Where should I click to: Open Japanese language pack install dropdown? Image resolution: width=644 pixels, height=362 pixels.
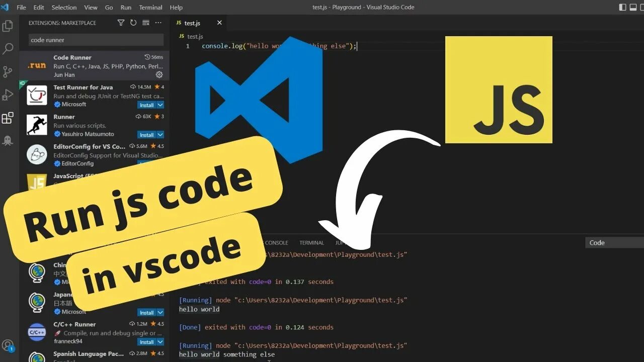pos(160,312)
